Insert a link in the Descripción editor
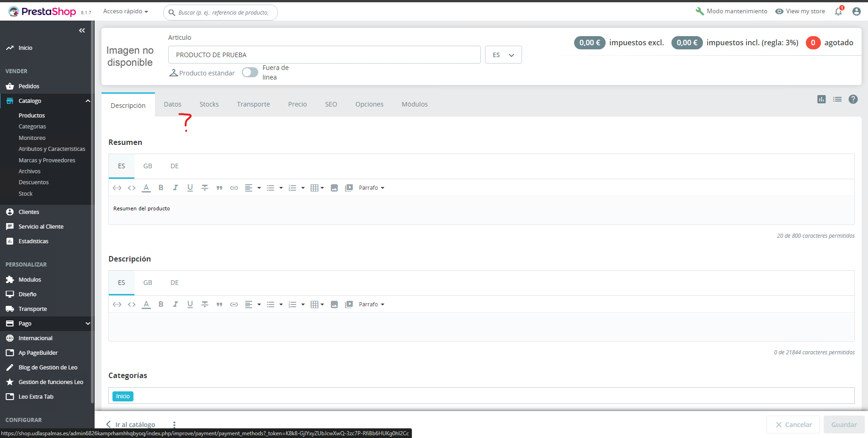 [x=234, y=304]
